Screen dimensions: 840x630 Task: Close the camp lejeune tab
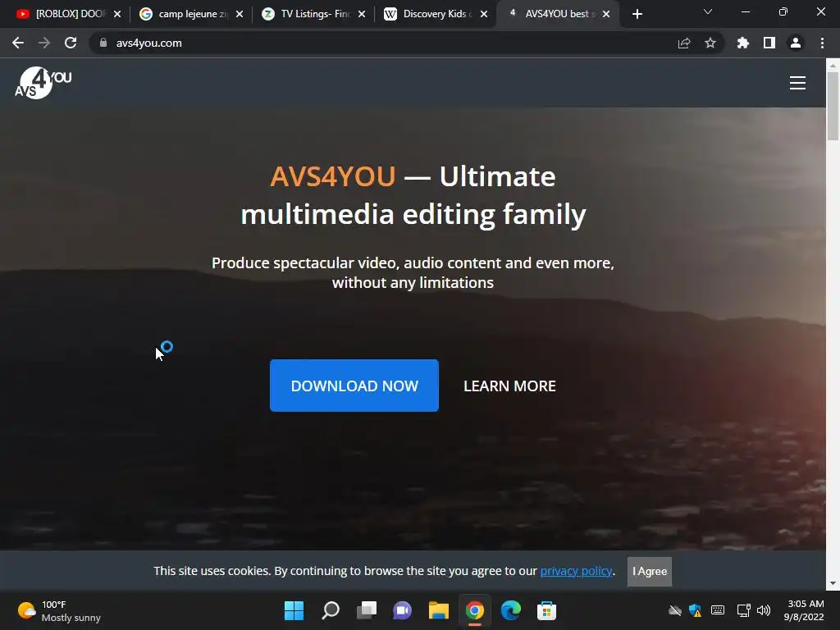point(240,14)
